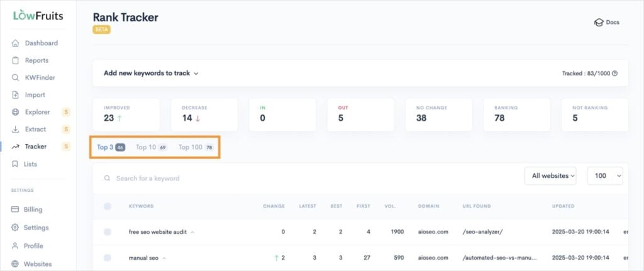
Task: Tick checkbox for free seo website audit
Action: pyautogui.click(x=107, y=232)
